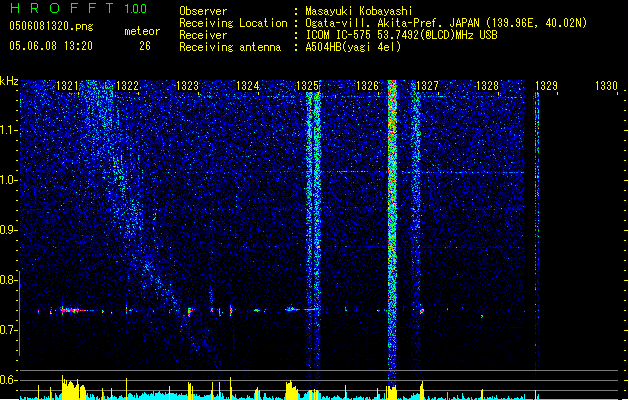Click the 1321 time axis marker
Image resolution: width=629 pixels, height=400 pixels.
pos(67,86)
